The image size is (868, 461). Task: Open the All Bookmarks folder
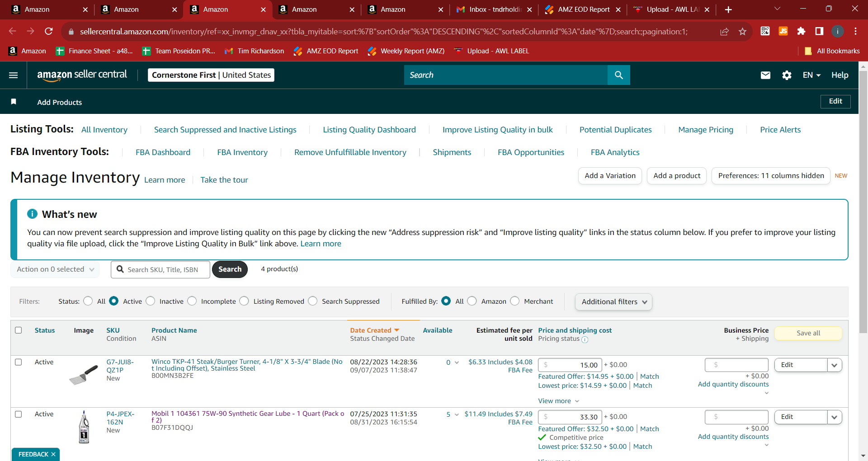pyautogui.click(x=832, y=51)
